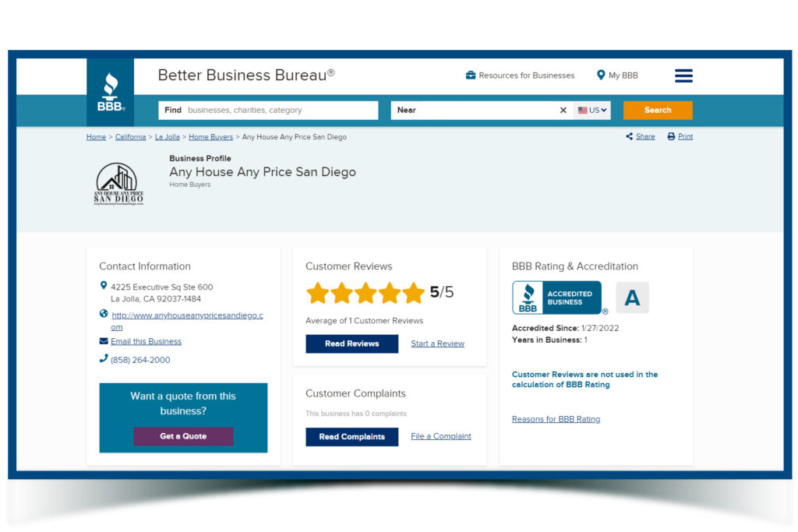
Task: Click the Share link
Action: [x=645, y=136]
